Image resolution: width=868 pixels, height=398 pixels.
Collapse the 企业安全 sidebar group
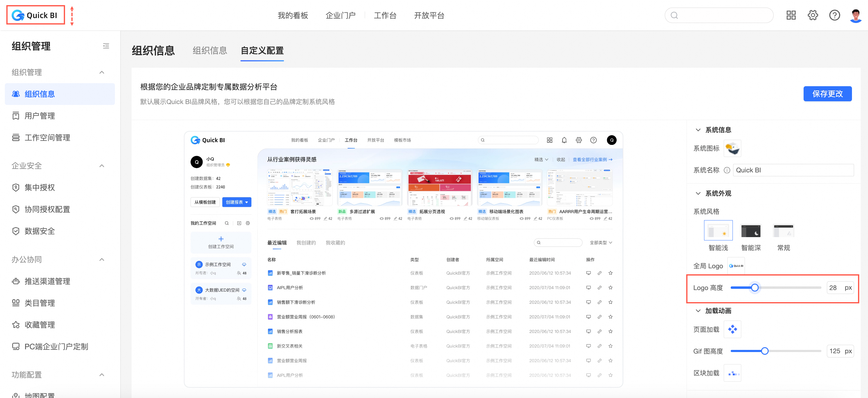(x=102, y=166)
